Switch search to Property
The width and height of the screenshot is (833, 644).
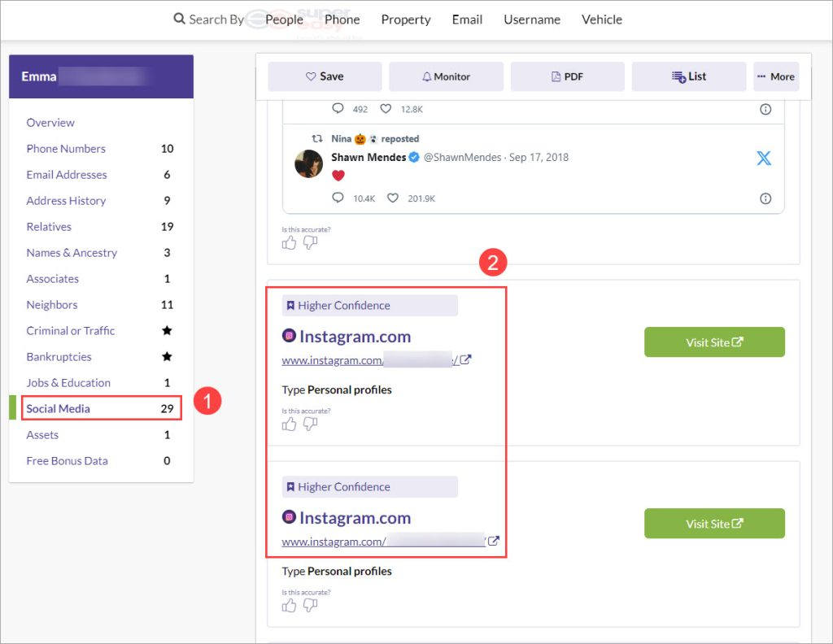point(406,20)
